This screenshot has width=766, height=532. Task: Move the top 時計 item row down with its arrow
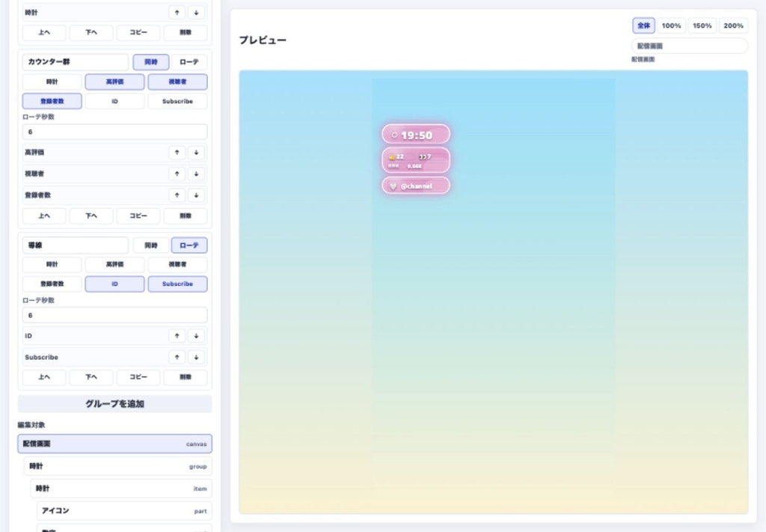tap(197, 13)
